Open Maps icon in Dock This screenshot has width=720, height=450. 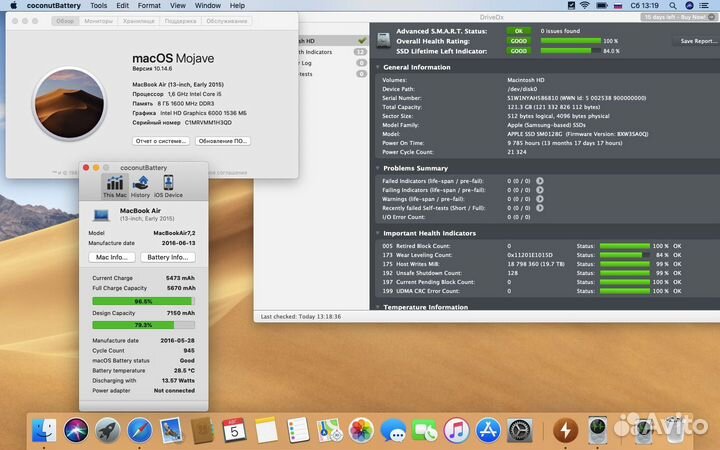[329, 430]
